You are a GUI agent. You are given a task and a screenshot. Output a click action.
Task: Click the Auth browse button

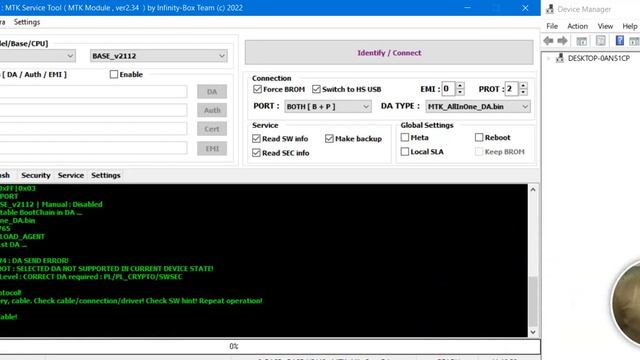tap(212, 110)
